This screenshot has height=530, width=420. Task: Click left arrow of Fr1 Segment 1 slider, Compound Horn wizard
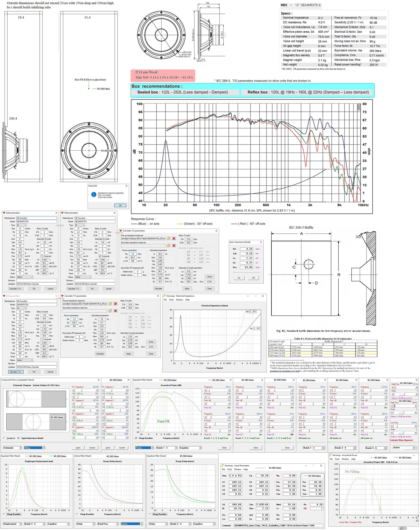tap(73, 390)
